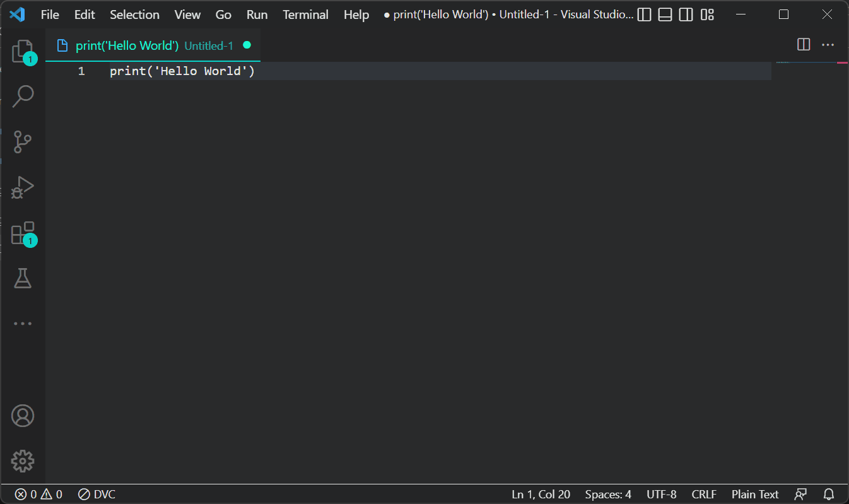Open the Source Control view
This screenshot has width=849, height=504.
tap(23, 141)
